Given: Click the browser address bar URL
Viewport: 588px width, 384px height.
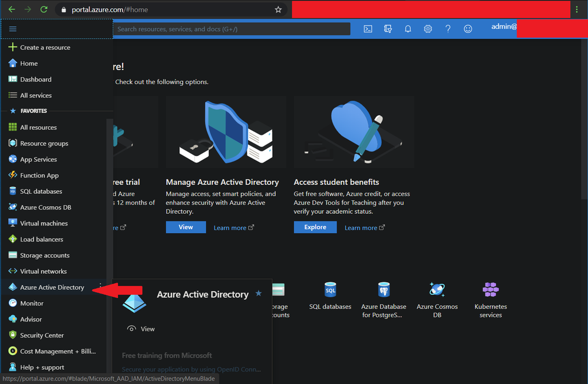Looking at the screenshot, I should [110, 9].
